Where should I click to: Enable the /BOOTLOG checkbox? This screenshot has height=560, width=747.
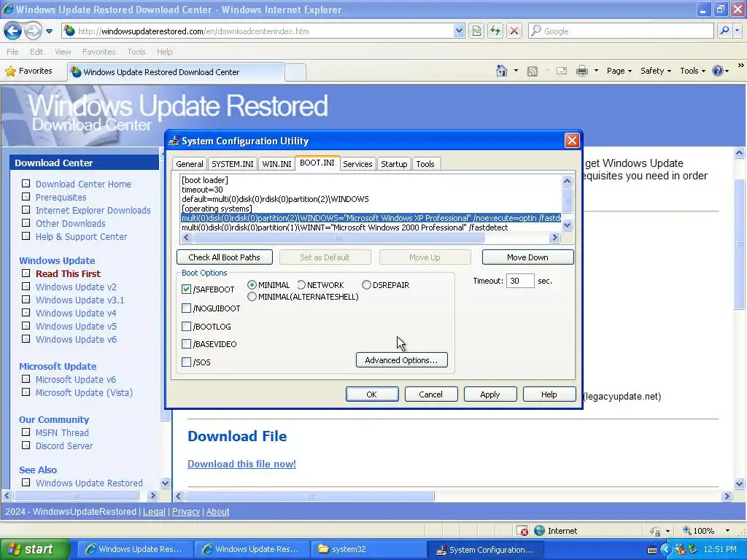[186, 326]
